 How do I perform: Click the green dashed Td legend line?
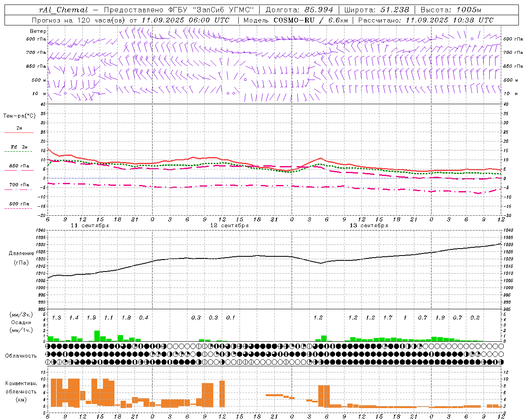(x=19, y=151)
